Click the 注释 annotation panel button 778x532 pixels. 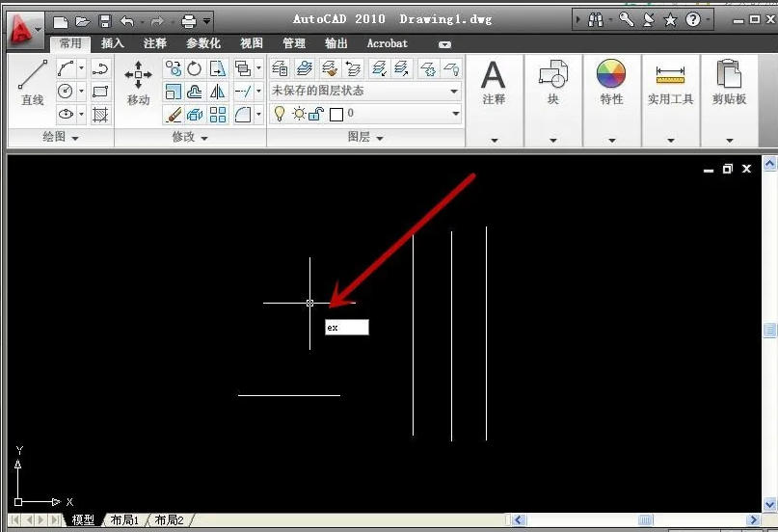point(494,83)
